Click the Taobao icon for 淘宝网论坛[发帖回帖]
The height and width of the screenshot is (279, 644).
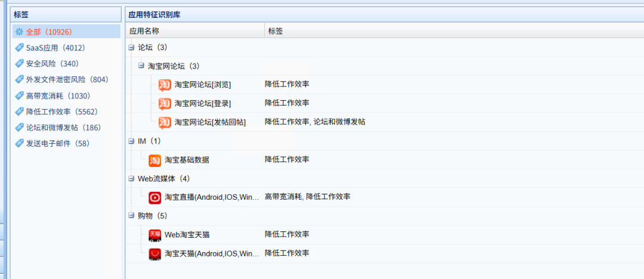[x=165, y=122]
